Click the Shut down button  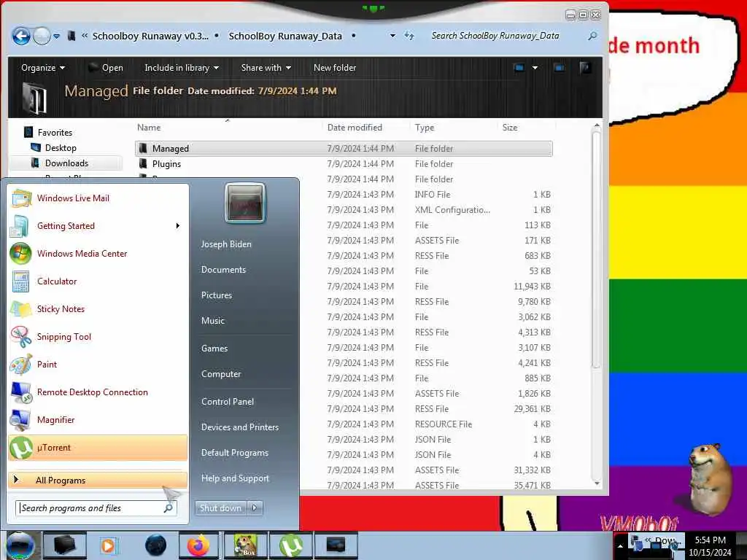[x=220, y=508]
